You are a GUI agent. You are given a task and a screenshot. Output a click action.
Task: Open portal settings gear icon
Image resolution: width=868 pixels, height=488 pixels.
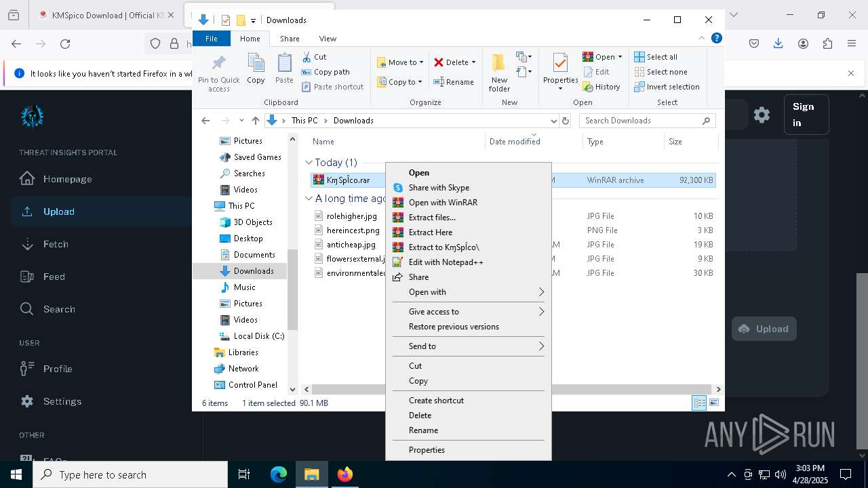click(x=762, y=115)
